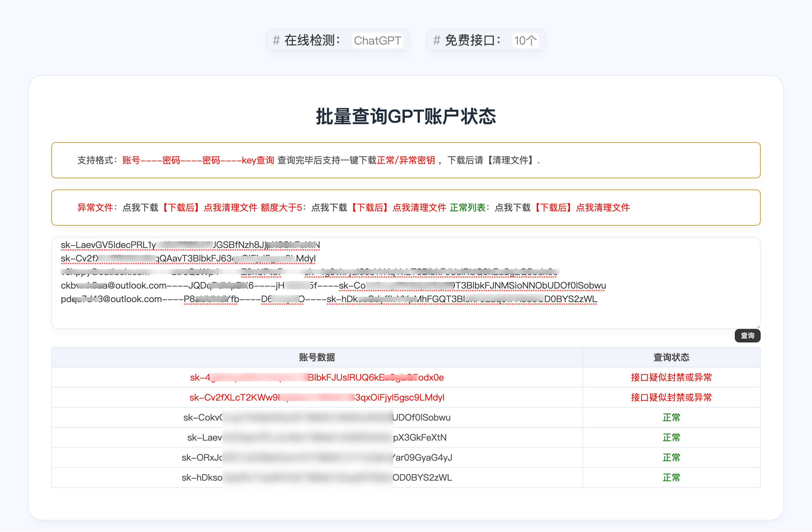Viewport: 812px width, 532px height.
Task: Click the key cell ending OD0BYS2zWL
Action: pos(317,477)
